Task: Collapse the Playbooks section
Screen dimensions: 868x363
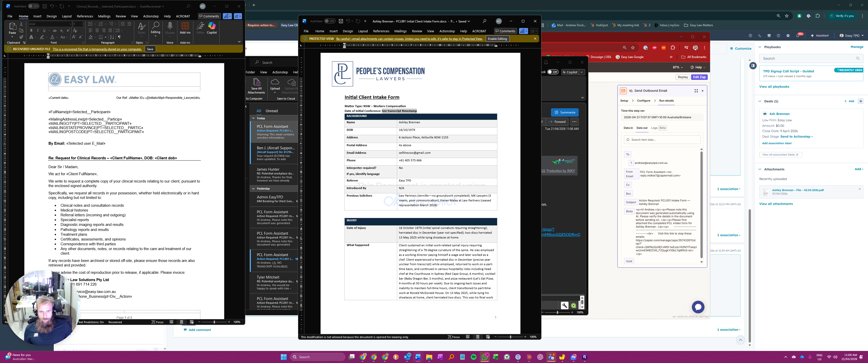Action: 760,47
